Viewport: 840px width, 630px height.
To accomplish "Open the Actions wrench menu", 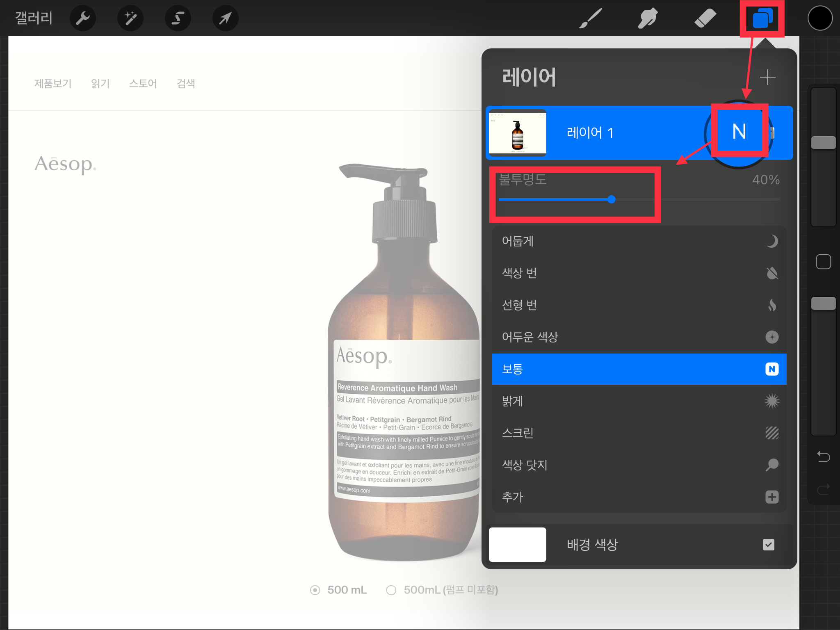I will point(82,18).
